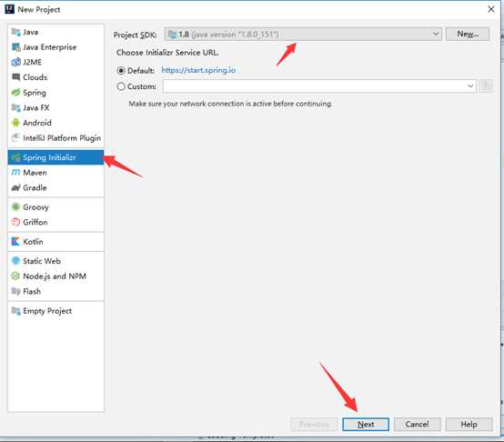Choose J2ME project type

(55, 62)
